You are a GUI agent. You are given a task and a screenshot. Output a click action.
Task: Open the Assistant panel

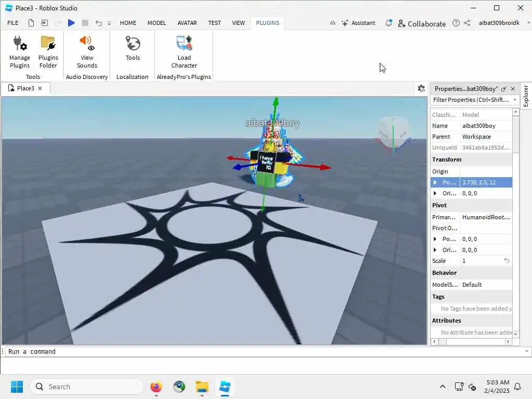tap(358, 23)
